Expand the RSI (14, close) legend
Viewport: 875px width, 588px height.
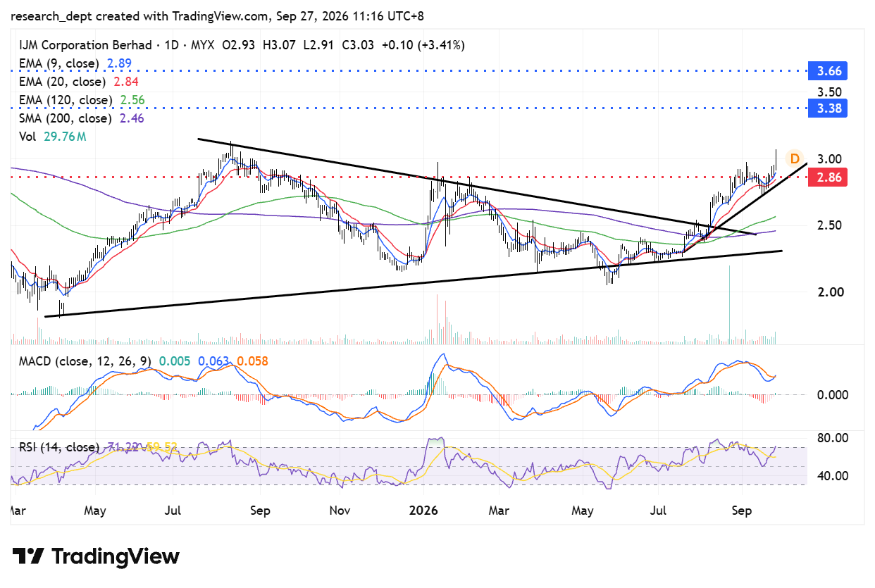[59, 446]
